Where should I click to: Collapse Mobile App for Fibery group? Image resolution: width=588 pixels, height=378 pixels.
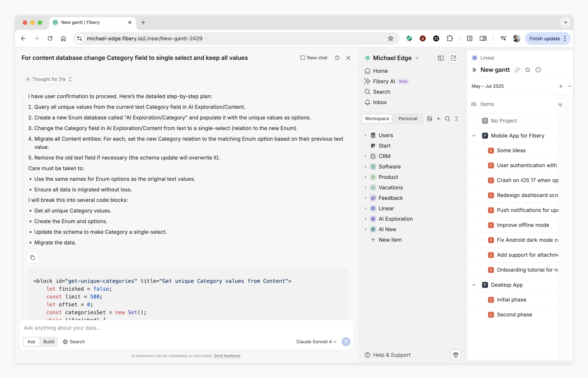click(x=474, y=136)
